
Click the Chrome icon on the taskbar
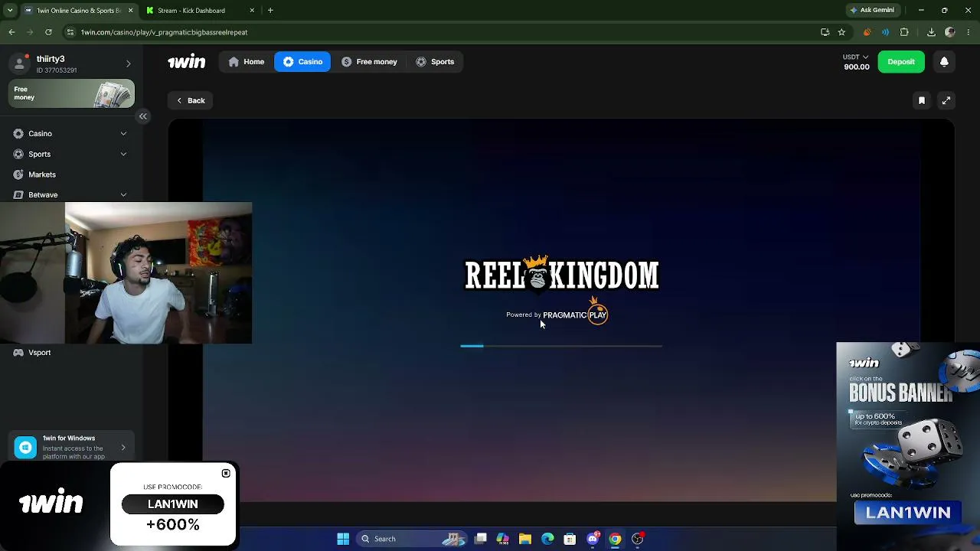pyautogui.click(x=615, y=539)
